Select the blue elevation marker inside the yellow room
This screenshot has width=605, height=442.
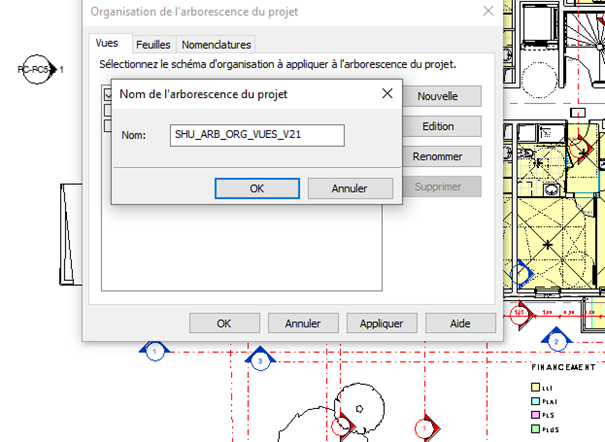[x=521, y=274]
